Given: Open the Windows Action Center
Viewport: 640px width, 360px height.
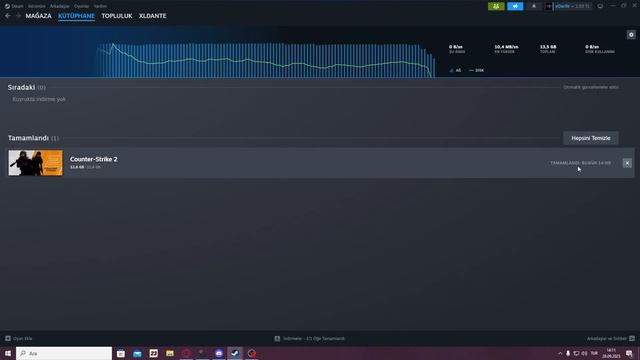Looking at the screenshot, I should click(x=629, y=353).
